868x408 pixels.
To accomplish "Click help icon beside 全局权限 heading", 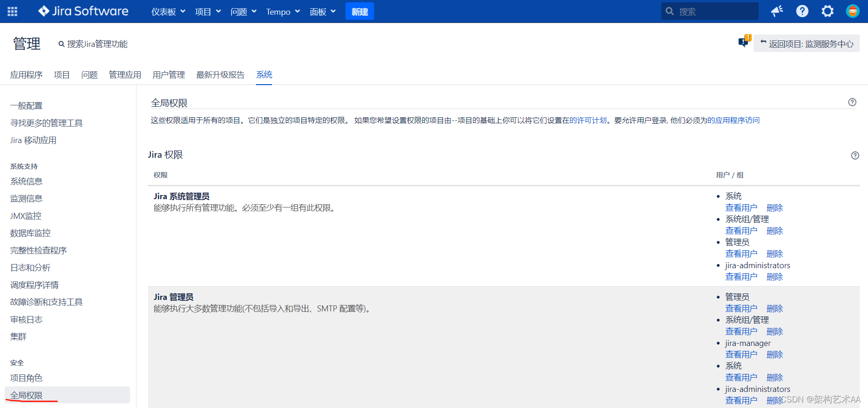I will (852, 102).
